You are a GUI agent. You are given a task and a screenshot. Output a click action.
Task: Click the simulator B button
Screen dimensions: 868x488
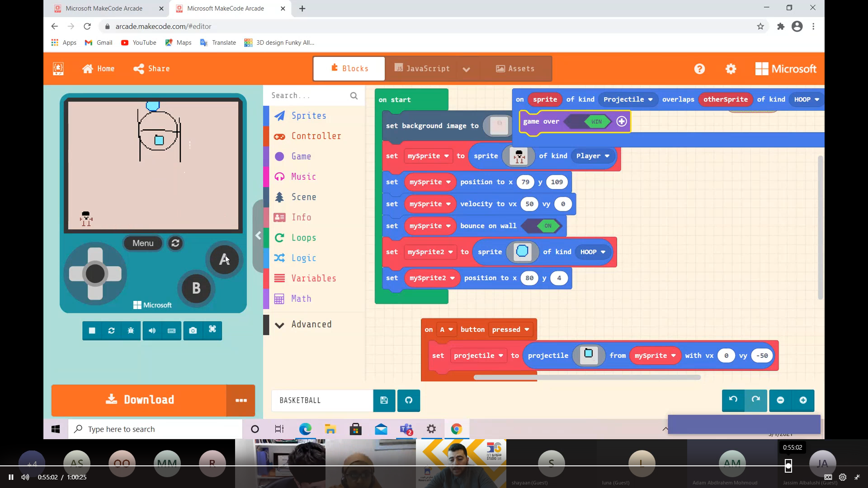point(196,288)
